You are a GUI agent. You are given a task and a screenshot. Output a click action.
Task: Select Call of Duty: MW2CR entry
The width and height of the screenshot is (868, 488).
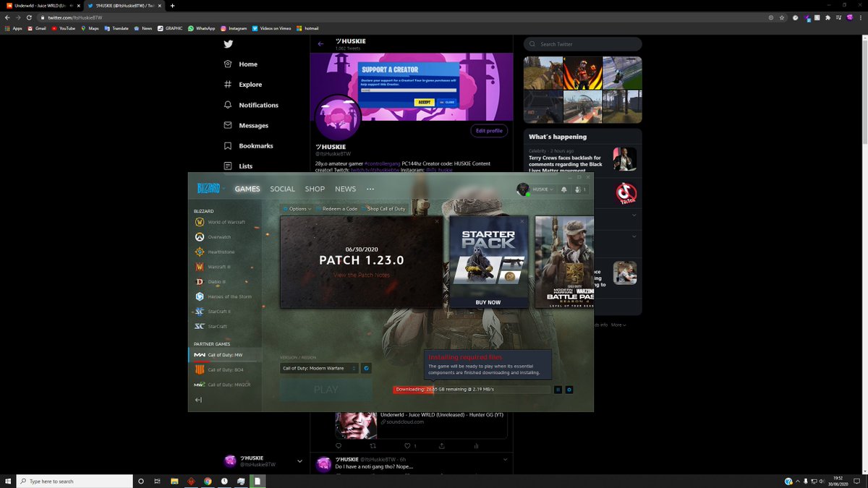click(222, 385)
